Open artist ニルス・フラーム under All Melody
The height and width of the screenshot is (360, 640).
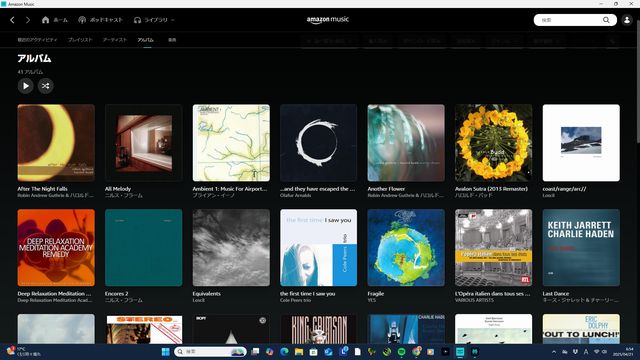[x=124, y=196]
